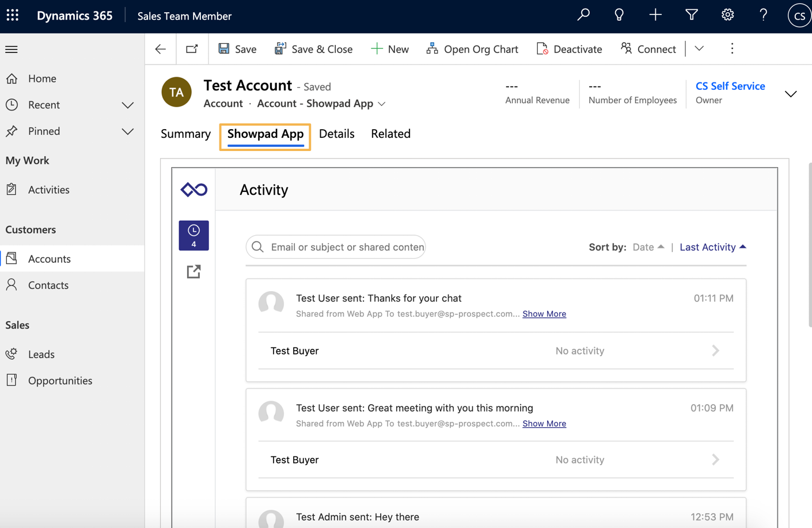Expand the Recent section
Image resolution: width=812 pixels, height=528 pixels.
pyautogui.click(x=127, y=105)
